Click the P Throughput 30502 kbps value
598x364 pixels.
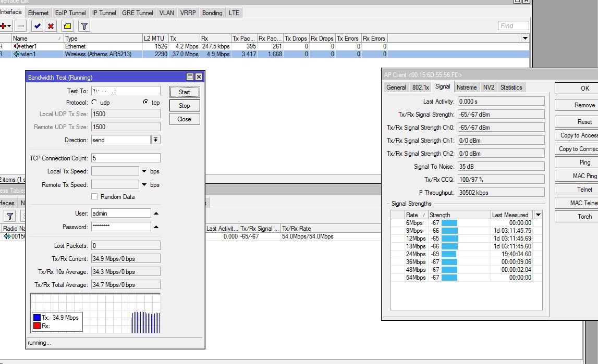point(501,192)
